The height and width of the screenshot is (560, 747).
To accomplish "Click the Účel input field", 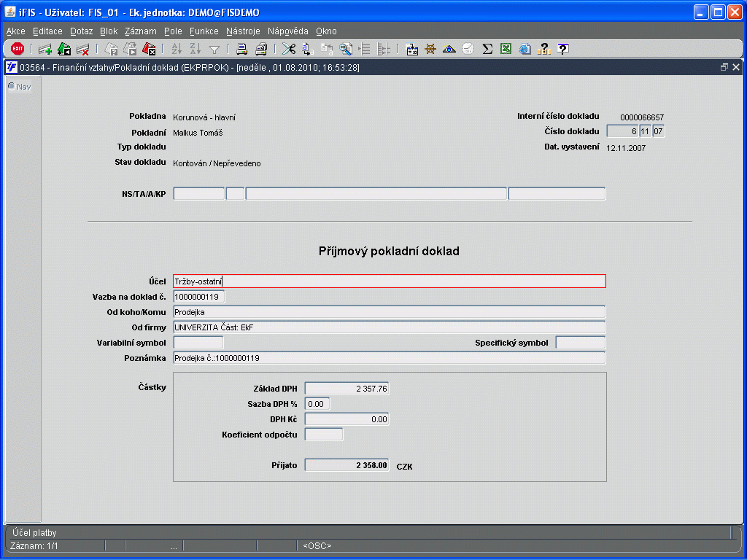I will [x=389, y=281].
